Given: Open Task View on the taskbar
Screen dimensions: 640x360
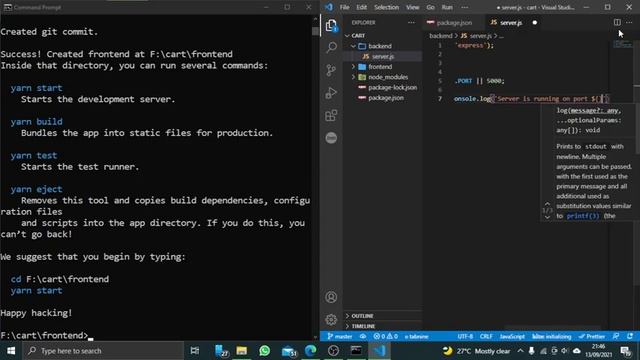Looking at the screenshot, I should (195, 351).
